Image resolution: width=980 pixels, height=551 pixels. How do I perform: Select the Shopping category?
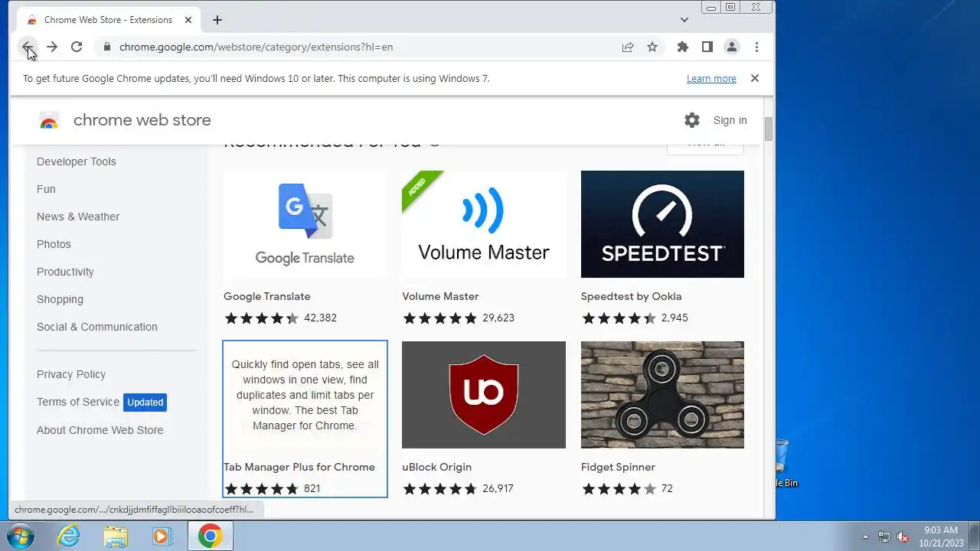click(x=60, y=299)
